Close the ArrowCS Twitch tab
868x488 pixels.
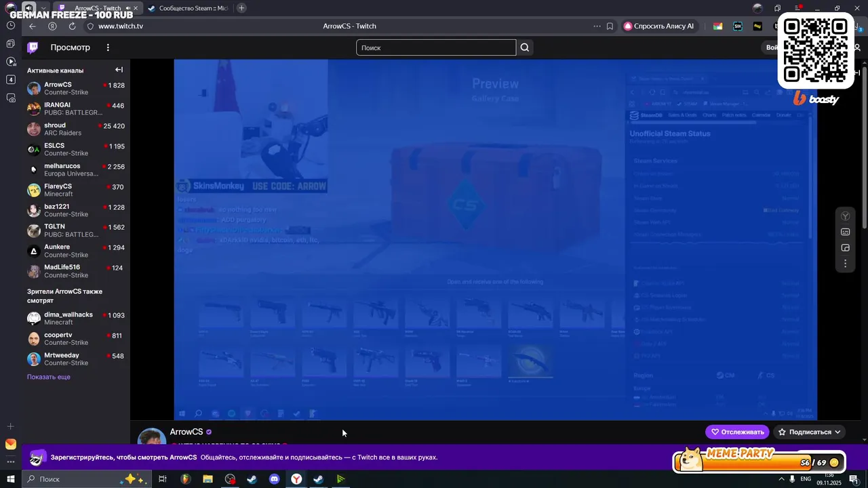click(136, 8)
